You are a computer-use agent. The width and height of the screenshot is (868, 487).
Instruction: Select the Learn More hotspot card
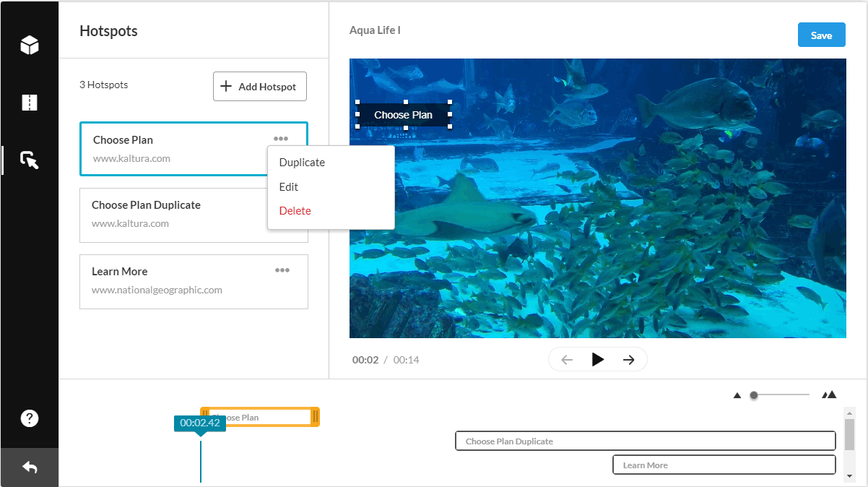tap(194, 282)
